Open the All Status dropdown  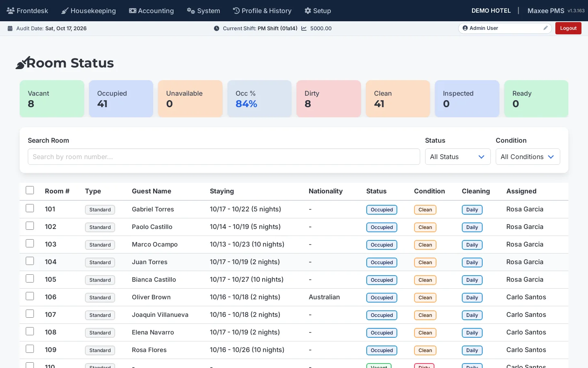click(x=458, y=157)
